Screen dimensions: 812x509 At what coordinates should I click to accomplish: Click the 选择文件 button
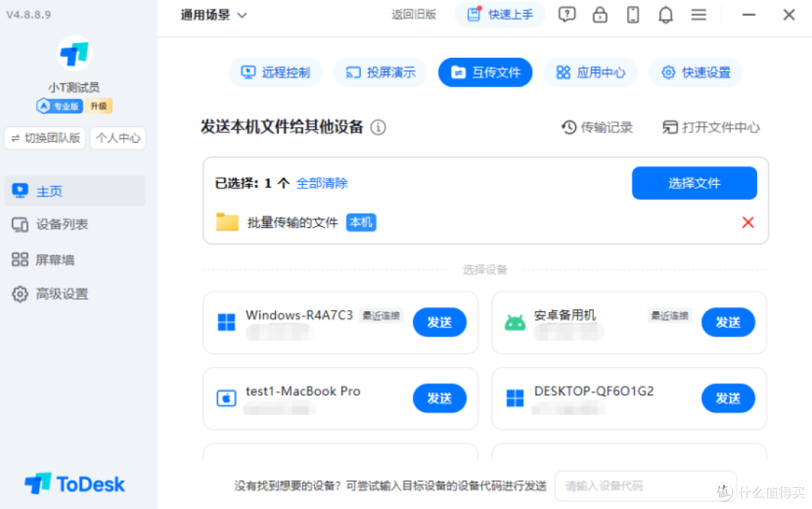(695, 183)
